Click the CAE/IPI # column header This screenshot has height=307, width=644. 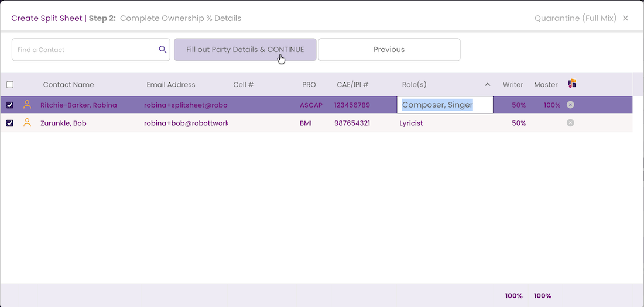(352, 85)
